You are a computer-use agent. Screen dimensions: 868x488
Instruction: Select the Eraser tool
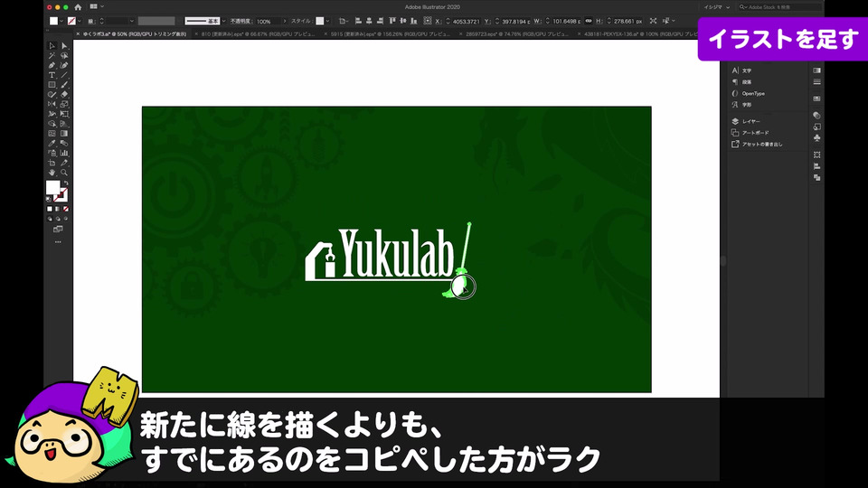point(64,95)
